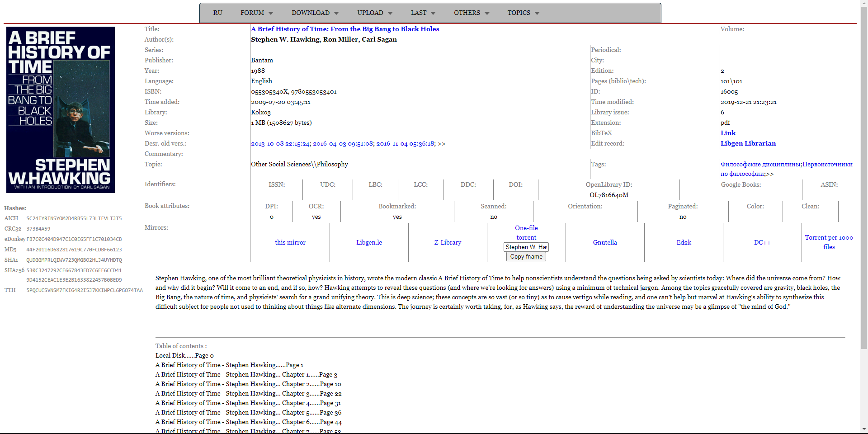Expand the UPLOAD dropdown menu
The width and height of the screenshot is (868, 434).
click(375, 13)
